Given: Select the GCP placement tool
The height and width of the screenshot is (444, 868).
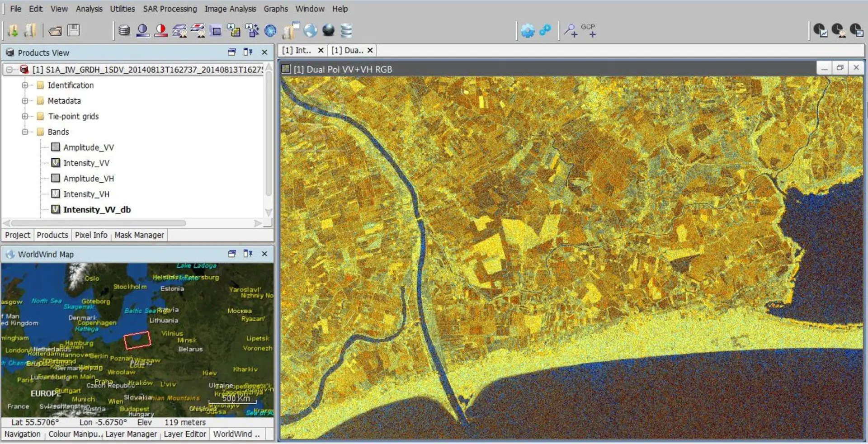Looking at the screenshot, I should click(x=589, y=30).
